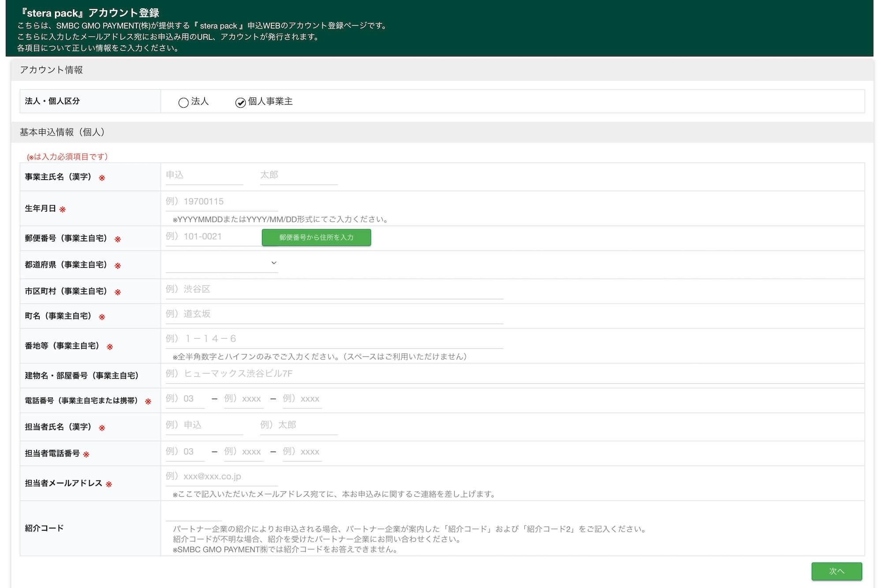Click the SMBC GMO PAYMENT㈱では紹介コード note

(x=285, y=550)
